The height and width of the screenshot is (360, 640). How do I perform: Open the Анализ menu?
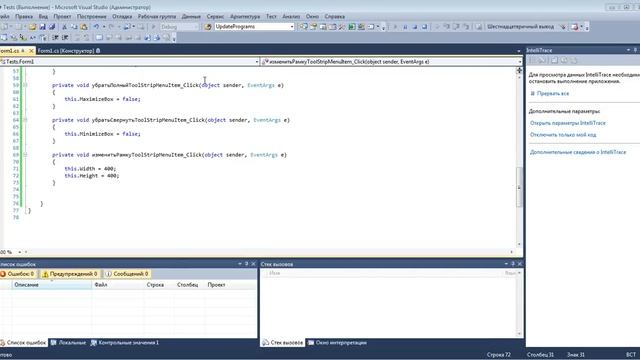pyautogui.click(x=291, y=17)
